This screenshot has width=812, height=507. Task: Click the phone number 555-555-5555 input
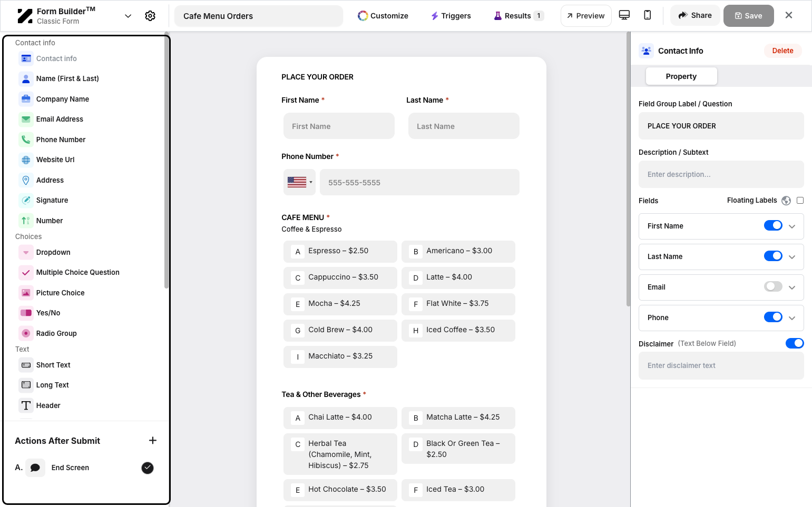pos(419,182)
